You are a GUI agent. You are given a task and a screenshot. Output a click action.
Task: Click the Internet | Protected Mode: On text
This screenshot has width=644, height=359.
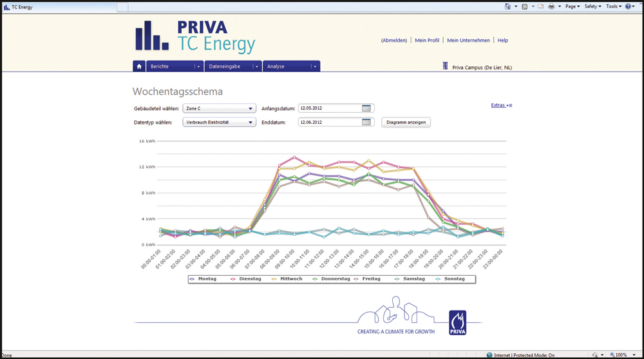coord(524,355)
